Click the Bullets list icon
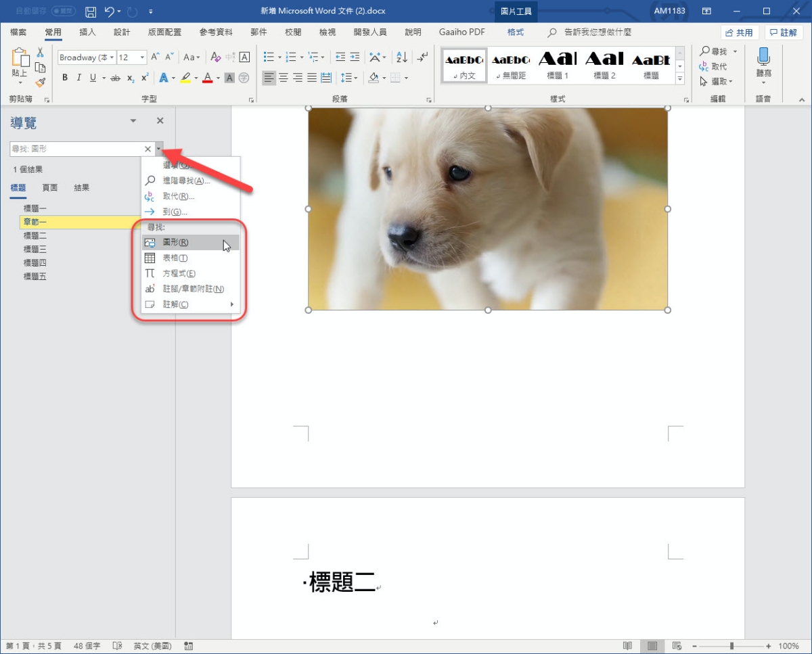This screenshot has height=654, width=812. coord(269,57)
